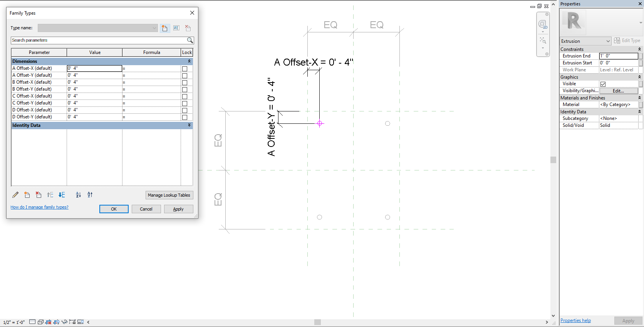
Task: Open the 'How do I manage family types?' link
Action: click(39, 207)
